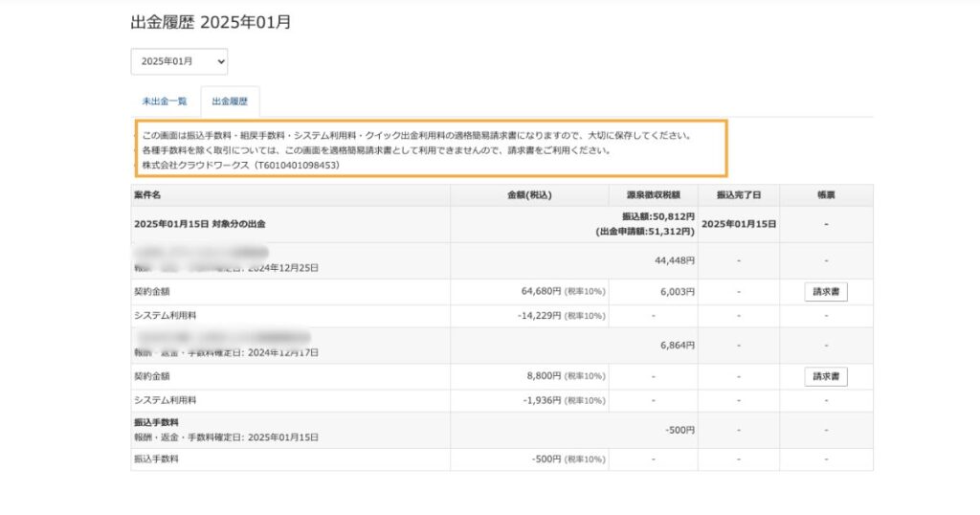Screen dimensions: 980x515
Task: Open the 2025年01月 month dropdown
Action: click(179, 61)
